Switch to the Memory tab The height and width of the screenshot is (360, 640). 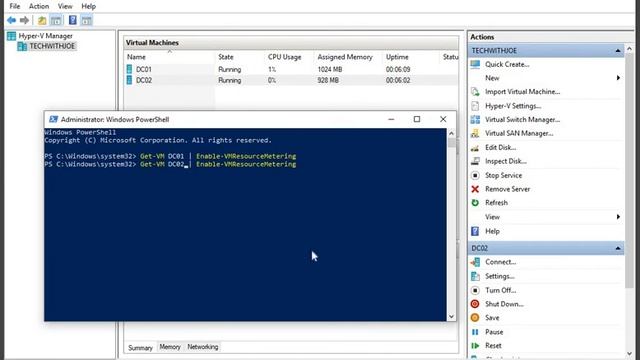click(170, 347)
